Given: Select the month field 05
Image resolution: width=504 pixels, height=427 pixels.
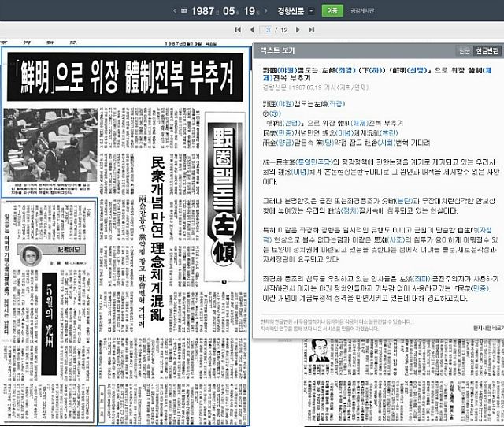Looking at the screenshot, I should click(228, 11).
